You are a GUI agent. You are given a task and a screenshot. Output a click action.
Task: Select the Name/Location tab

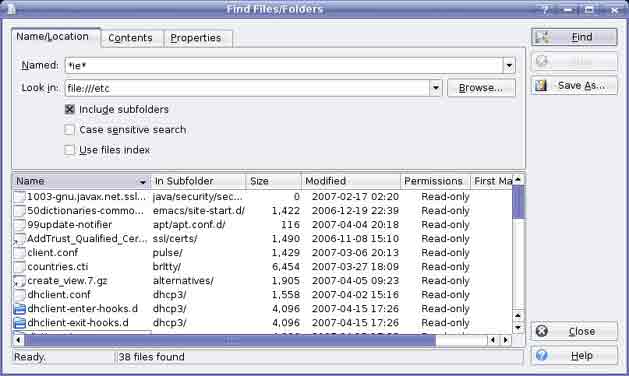click(x=55, y=37)
